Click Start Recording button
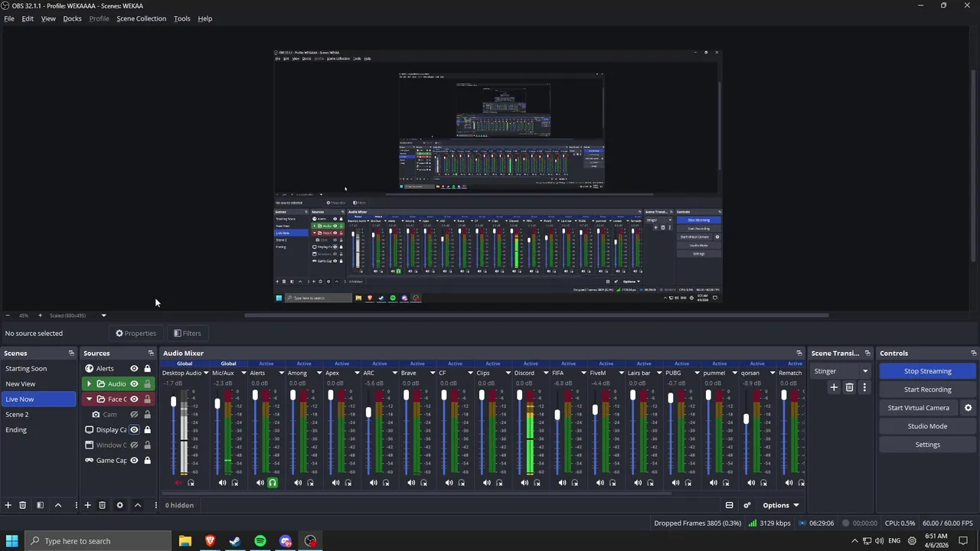The image size is (980, 551). (927, 390)
